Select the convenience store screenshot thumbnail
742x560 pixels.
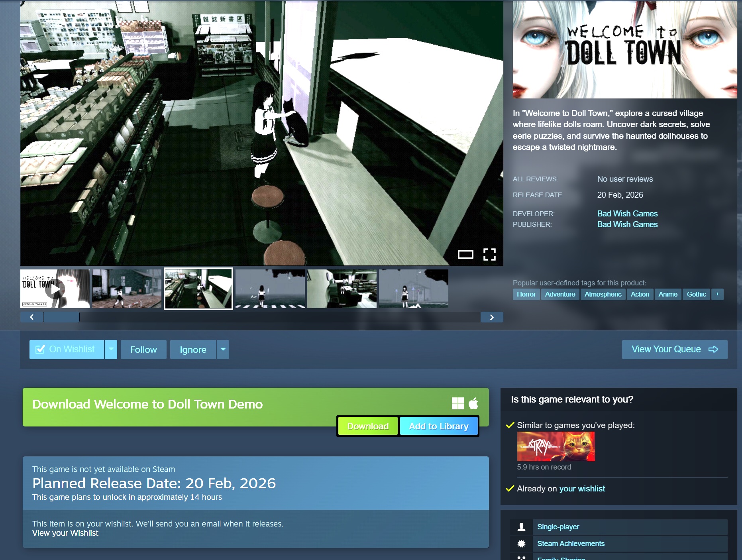pyautogui.click(x=198, y=289)
